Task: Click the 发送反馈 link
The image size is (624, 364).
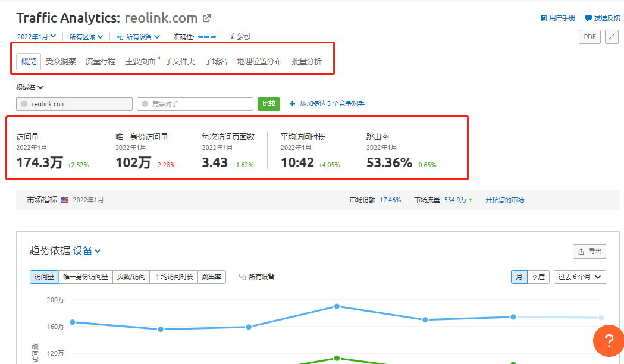Action: 607,18
